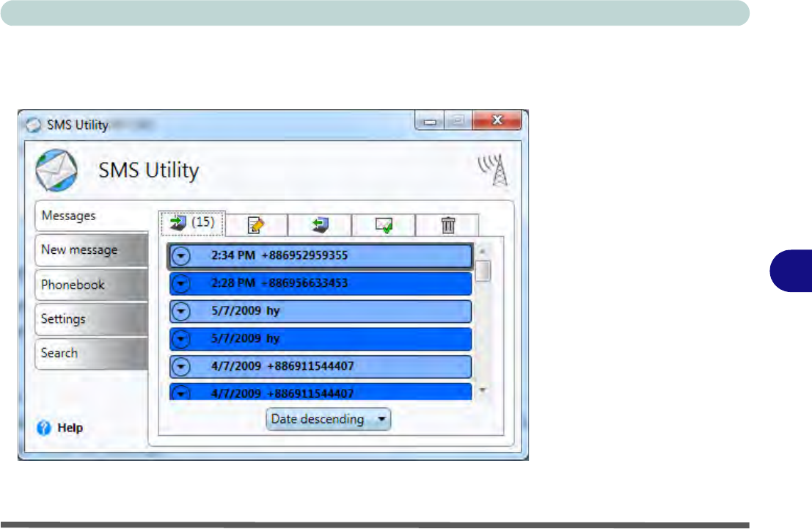The width and height of the screenshot is (812, 529).
Task: Open the Outbox tab icon
Action: (x=320, y=225)
